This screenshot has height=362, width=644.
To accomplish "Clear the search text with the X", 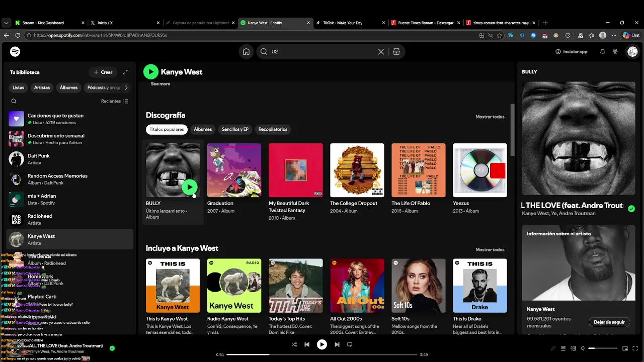I will (381, 52).
